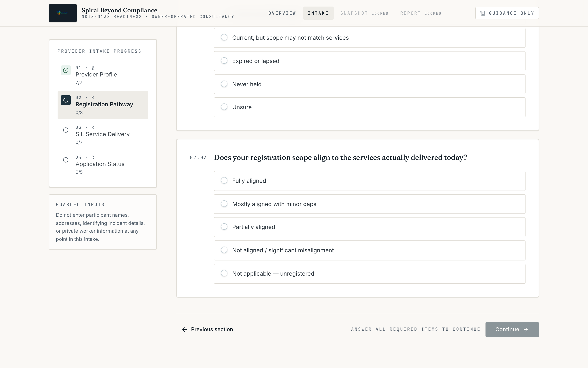Viewport: 588px width, 368px height.
Task: Select the 'Fully aligned' radio option
Action: (370, 181)
